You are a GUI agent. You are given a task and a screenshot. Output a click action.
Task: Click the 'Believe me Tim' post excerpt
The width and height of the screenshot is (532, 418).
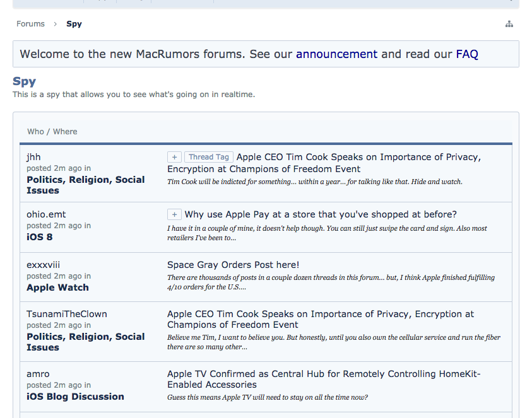(x=334, y=342)
